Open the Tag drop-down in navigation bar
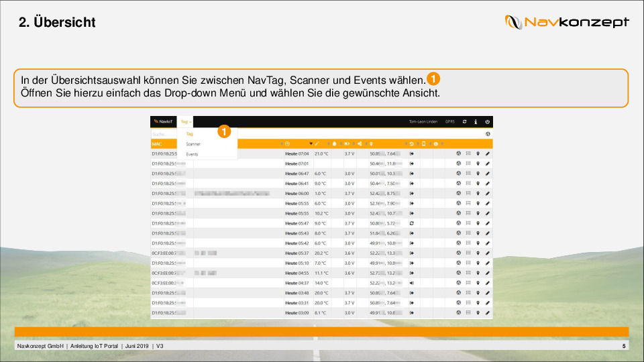 coord(185,122)
